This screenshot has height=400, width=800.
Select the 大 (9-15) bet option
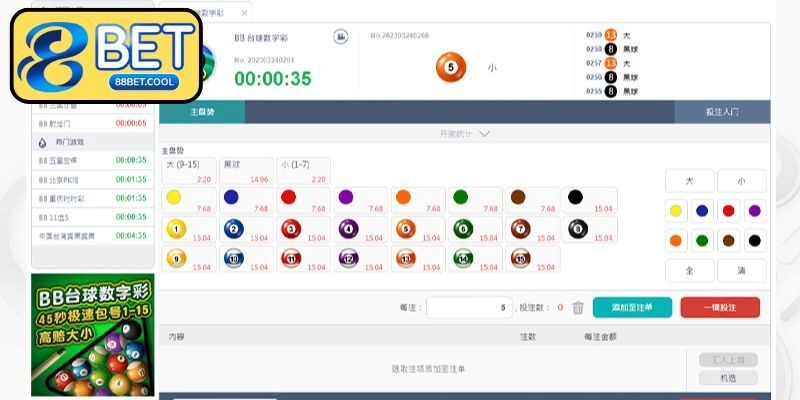(188, 170)
